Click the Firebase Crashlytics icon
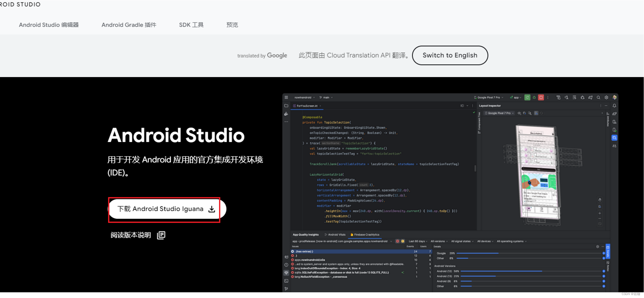 point(351,235)
